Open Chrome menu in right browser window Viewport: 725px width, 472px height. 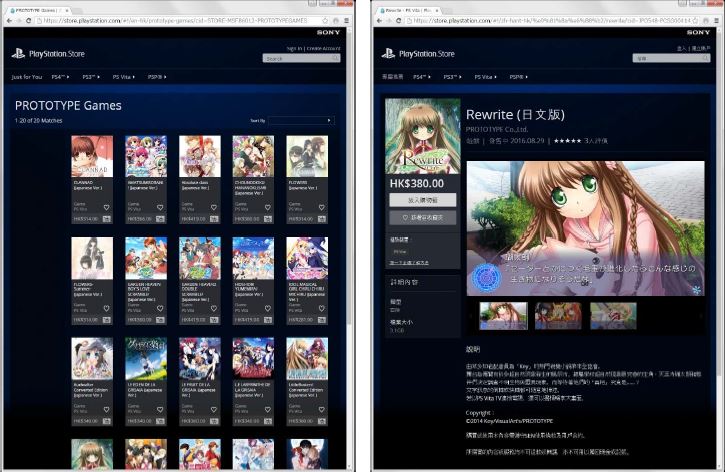716,20
